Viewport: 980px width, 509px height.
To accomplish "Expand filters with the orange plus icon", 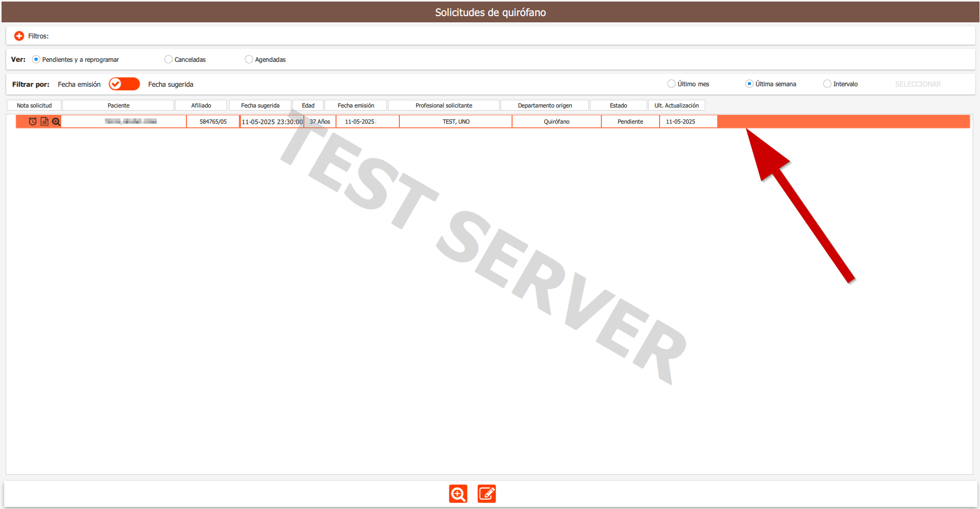I will 19,36.
